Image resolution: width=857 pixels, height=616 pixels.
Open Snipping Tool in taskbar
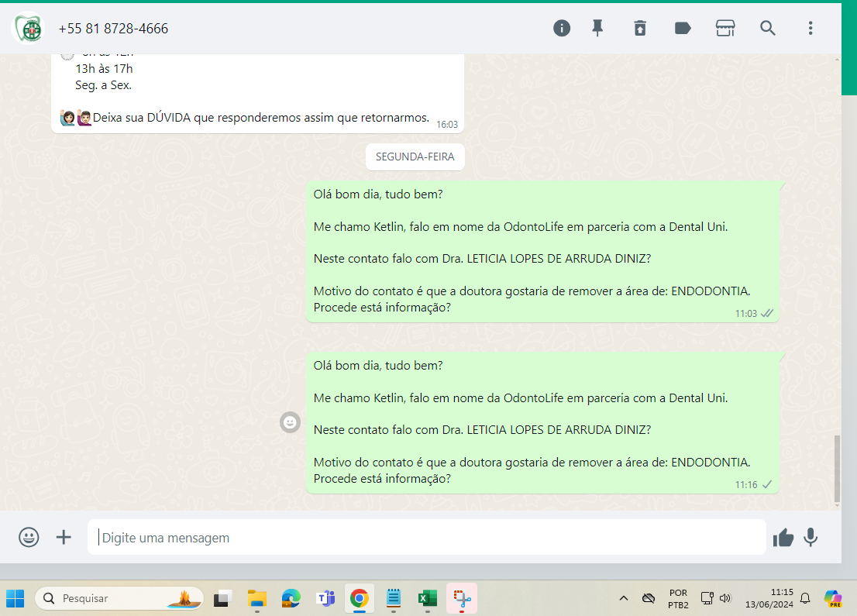coord(462,598)
